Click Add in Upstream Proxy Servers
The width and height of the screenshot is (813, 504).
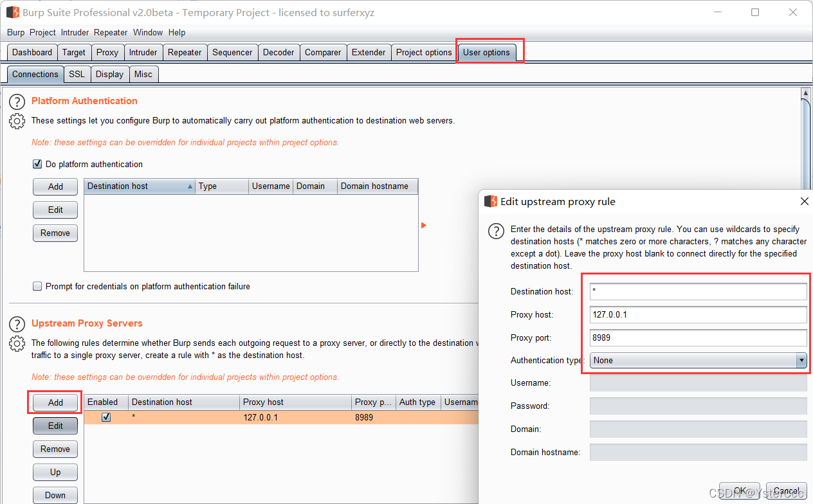[55, 402]
